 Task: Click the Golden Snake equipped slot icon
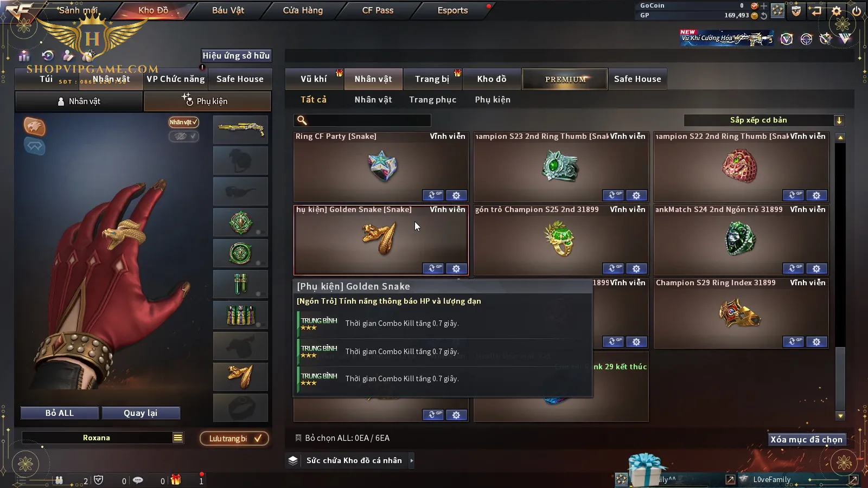click(240, 377)
